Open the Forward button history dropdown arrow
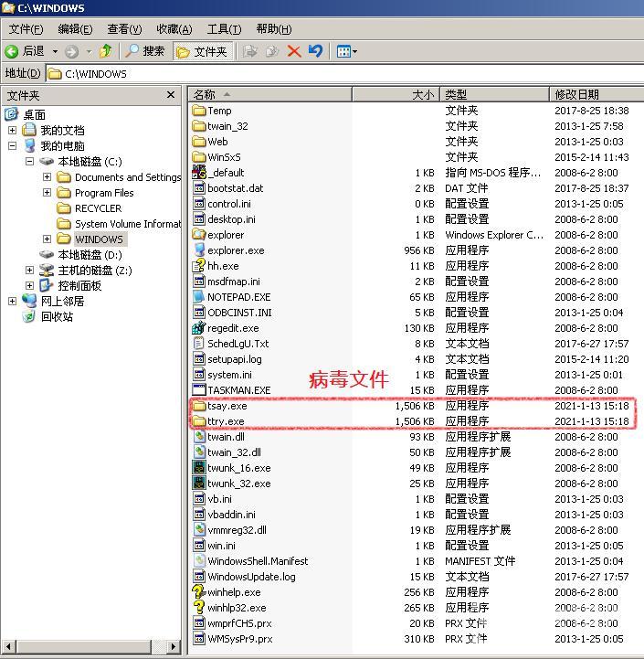This screenshot has width=644, height=659. tap(89, 52)
